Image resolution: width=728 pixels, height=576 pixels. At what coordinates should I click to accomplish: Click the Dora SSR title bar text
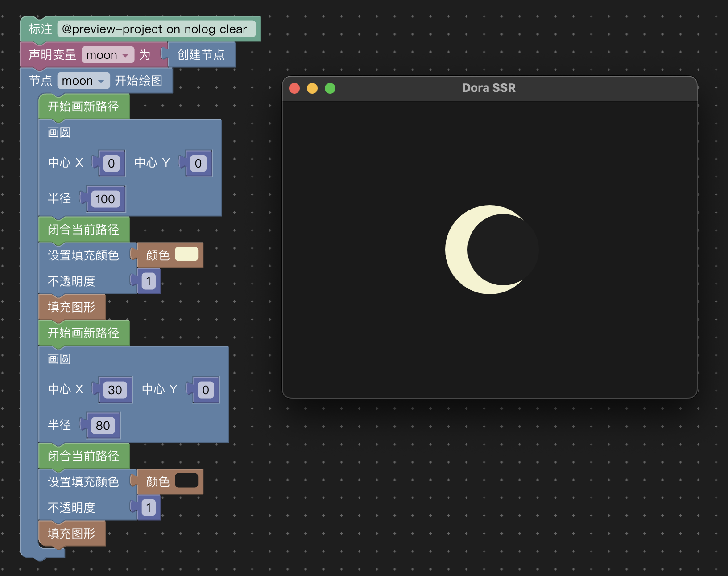[x=489, y=88]
